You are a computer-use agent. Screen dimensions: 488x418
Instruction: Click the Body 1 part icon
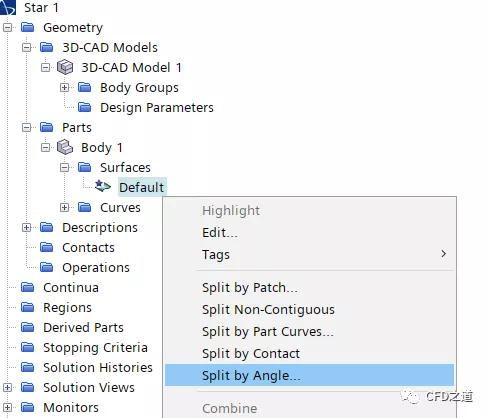point(65,147)
